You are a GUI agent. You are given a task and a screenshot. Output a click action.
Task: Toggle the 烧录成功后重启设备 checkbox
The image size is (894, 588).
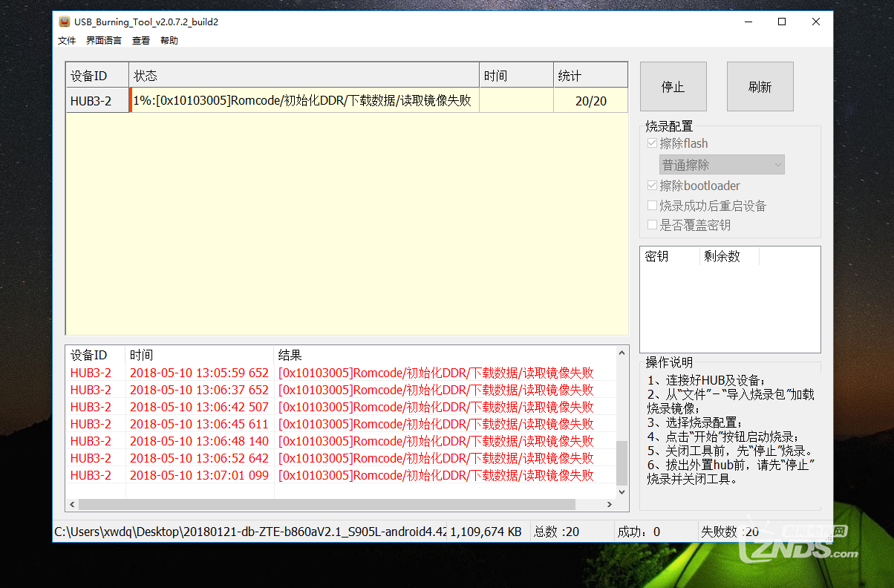[652, 206]
